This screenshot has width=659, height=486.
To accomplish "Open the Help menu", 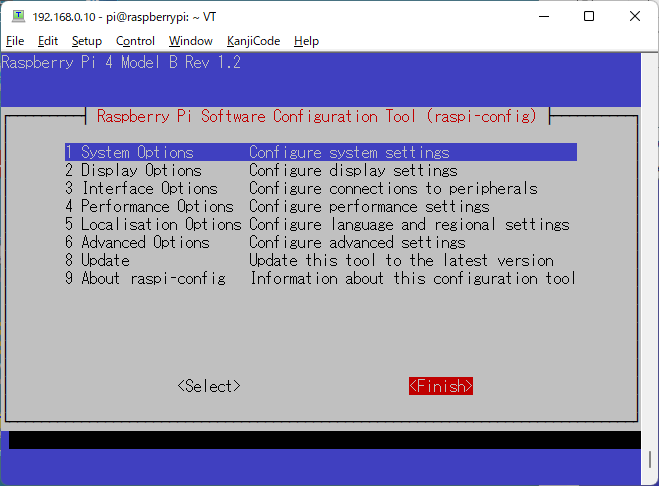I will coord(307,41).
